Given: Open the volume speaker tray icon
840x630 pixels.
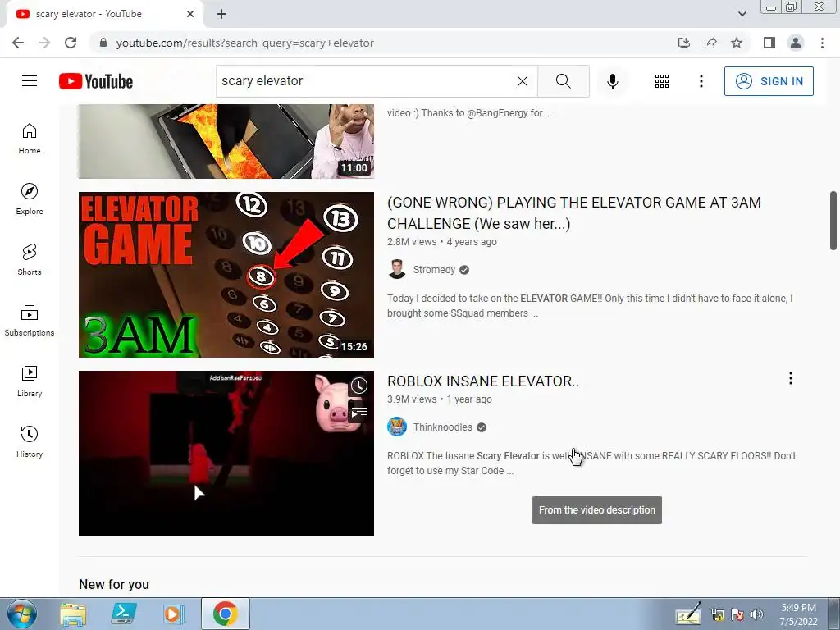Looking at the screenshot, I should point(757,614).
